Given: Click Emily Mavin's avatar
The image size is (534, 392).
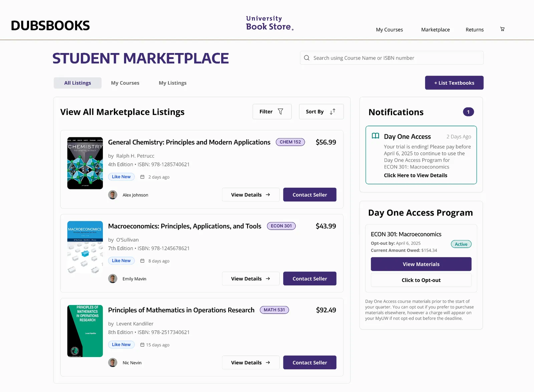Looking at the screenshot, I should click(x=113, y=279).
